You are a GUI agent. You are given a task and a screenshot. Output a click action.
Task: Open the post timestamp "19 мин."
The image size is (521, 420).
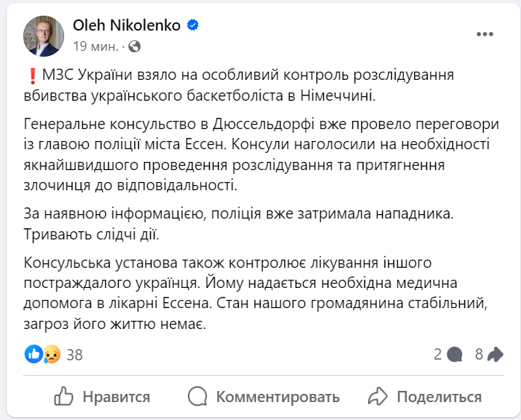click(x=95, y=46)
